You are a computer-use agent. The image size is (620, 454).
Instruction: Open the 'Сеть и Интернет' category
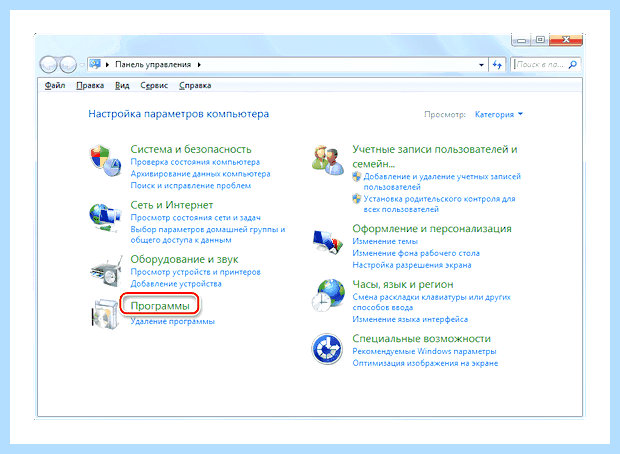pyautogui.click(x=172, y=205)
